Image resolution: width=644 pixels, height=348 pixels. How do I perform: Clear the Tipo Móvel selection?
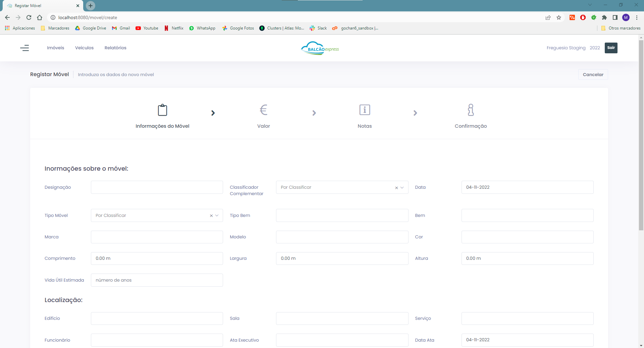(x=211, y=216)
